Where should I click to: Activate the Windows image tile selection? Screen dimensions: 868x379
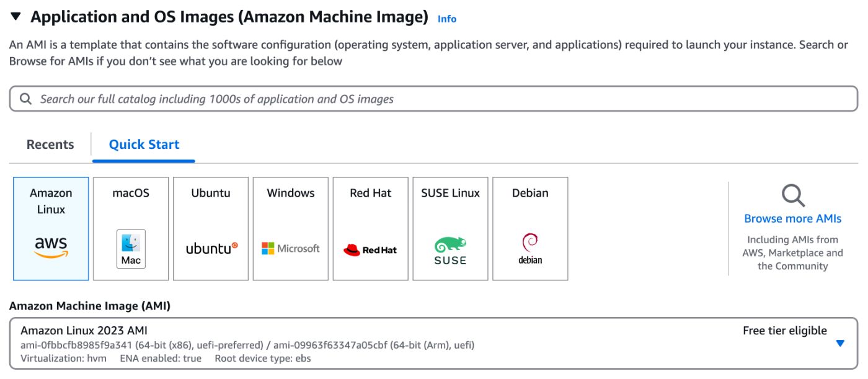[x=290, y=228]
